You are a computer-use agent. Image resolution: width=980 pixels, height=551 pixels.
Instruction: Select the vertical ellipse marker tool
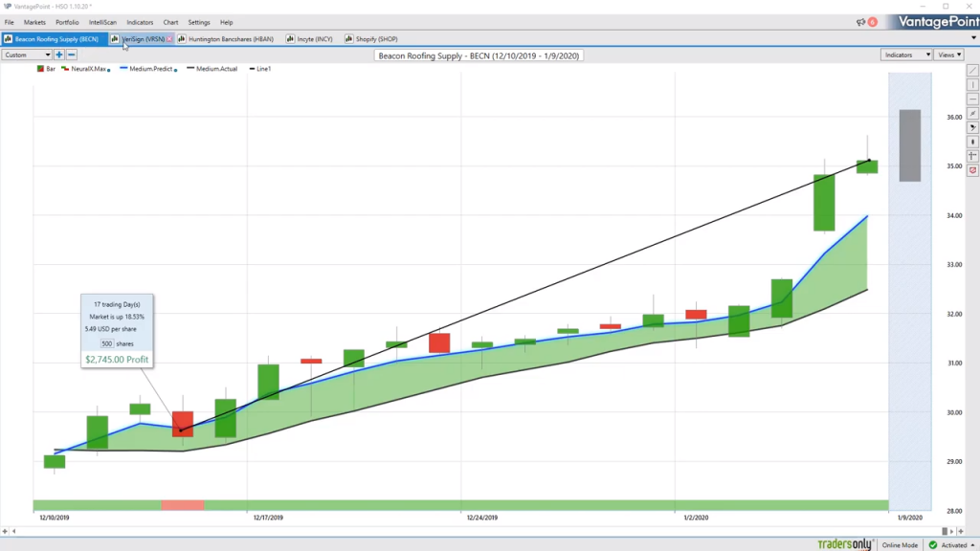point(972,142)
